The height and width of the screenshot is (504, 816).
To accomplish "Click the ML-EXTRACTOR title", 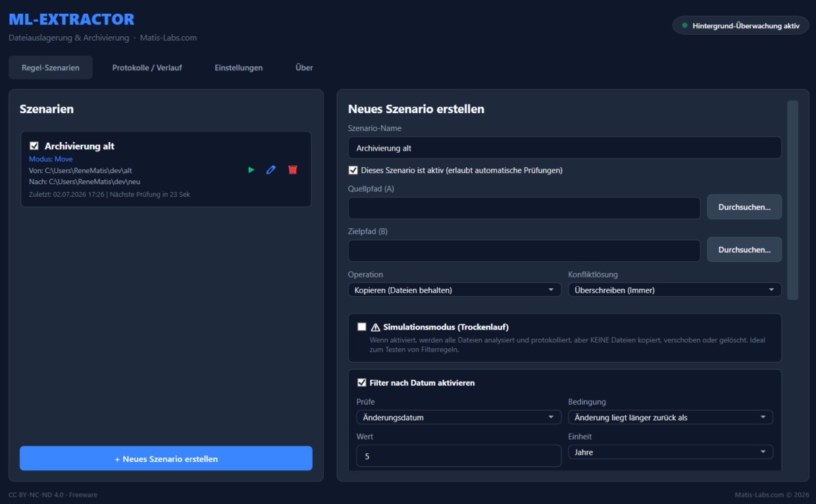I will point(71,19).
